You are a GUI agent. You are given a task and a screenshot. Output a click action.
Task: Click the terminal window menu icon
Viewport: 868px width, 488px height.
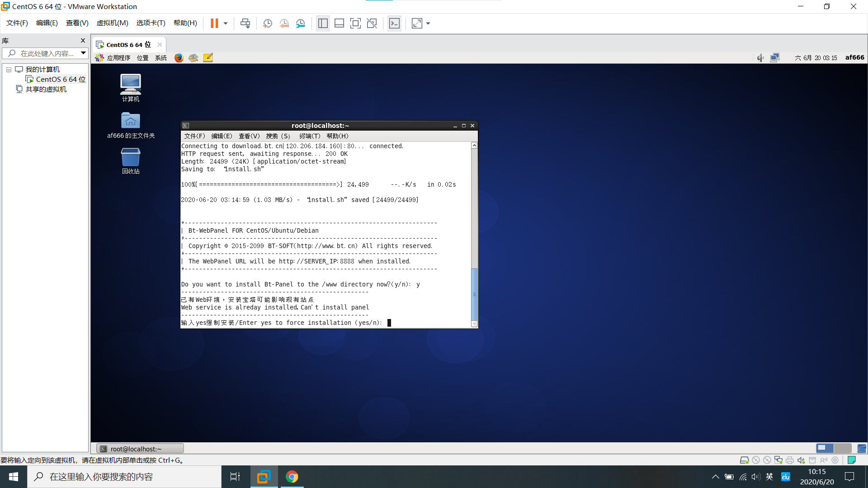click(x=186, y=126)
